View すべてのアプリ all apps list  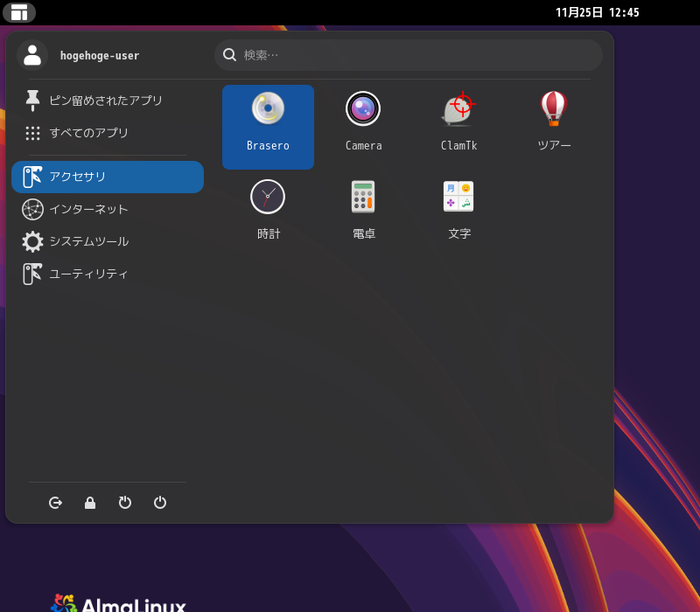tap(108, 133)
